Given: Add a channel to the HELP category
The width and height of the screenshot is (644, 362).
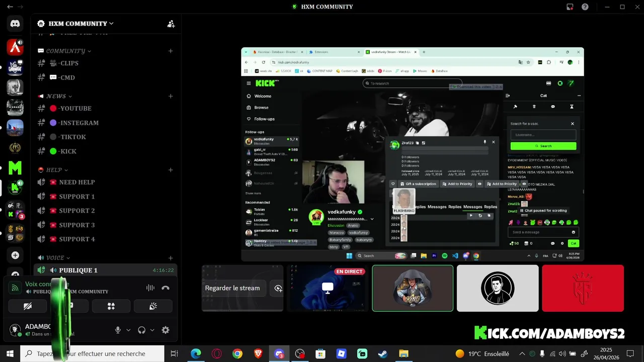Looking at the screenshot, I should (171, 170).
